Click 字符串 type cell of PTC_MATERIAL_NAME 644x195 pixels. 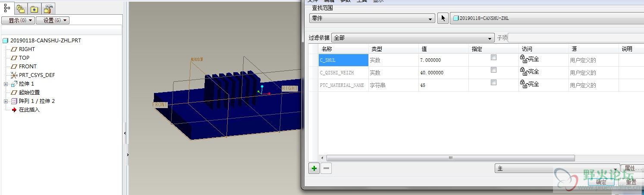(x=393, y=85)
